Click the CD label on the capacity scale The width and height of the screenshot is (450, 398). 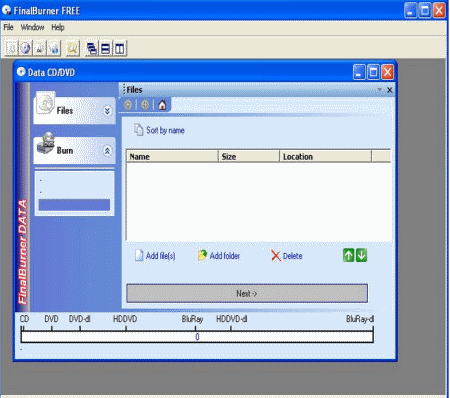24,319
